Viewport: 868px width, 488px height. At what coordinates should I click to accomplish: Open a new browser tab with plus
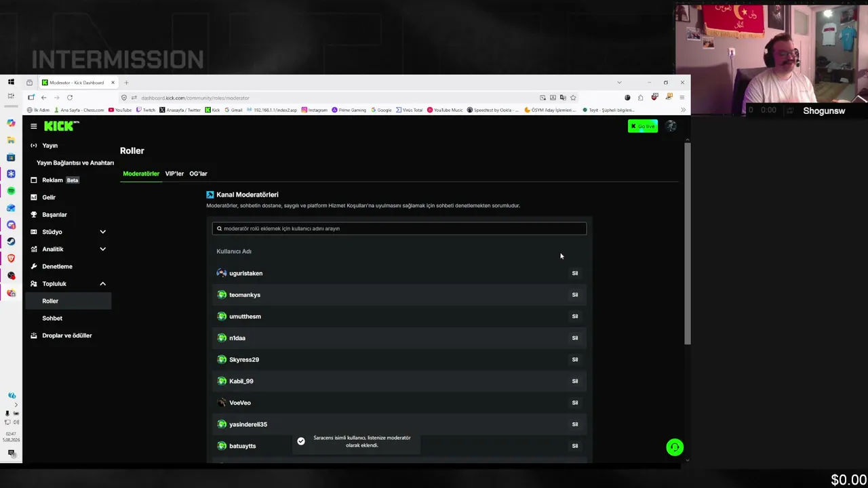pos(126,83)
